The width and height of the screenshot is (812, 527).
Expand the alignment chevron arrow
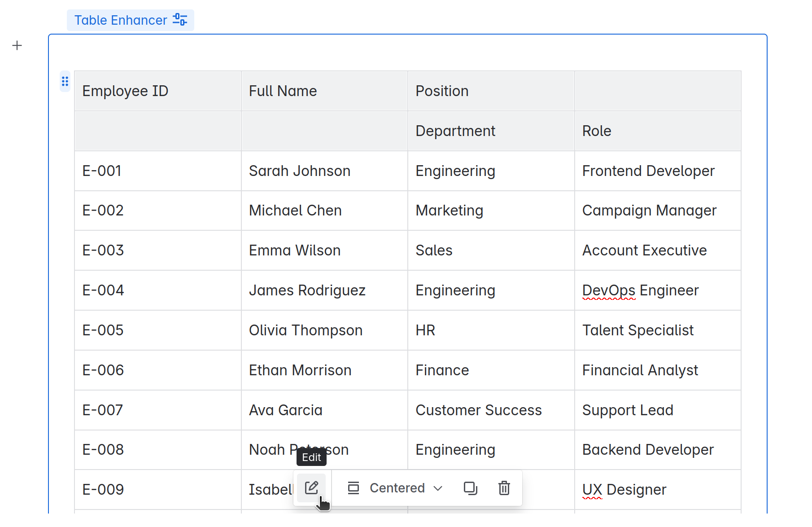(438, 488)
